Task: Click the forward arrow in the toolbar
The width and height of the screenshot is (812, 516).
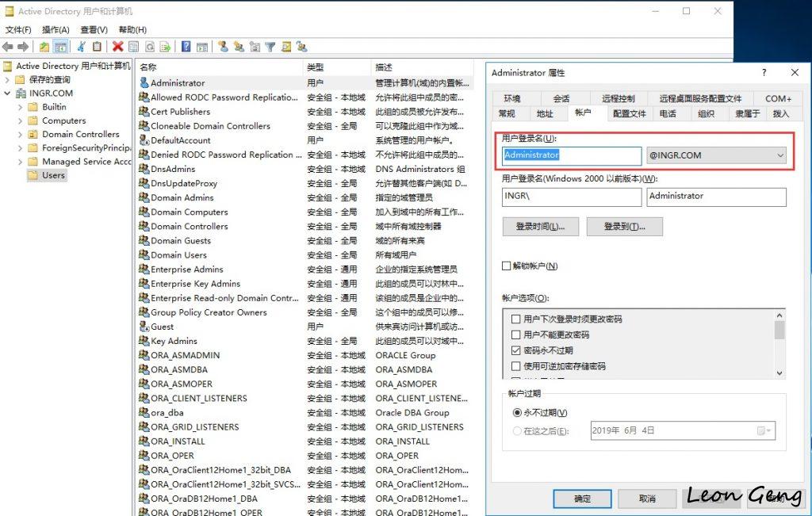Action: pyautogui.click(x=23, y=47)
